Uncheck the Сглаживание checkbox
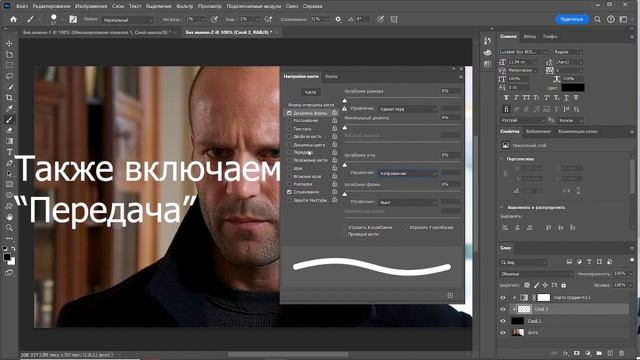The width and height of the screenshot is (640, 360). pyautogui.click(x=289, y=192)
